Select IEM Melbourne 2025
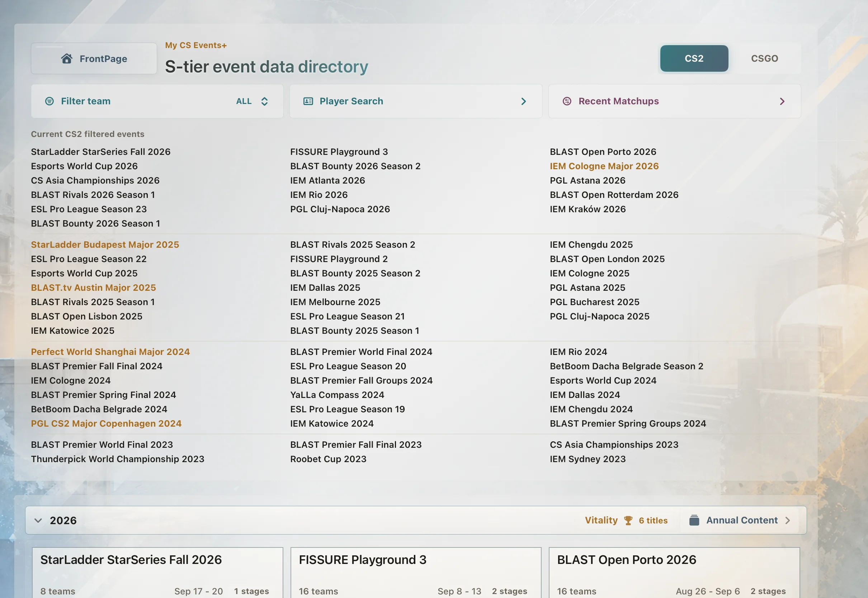The image size is (868, 598). pos(335,302)
